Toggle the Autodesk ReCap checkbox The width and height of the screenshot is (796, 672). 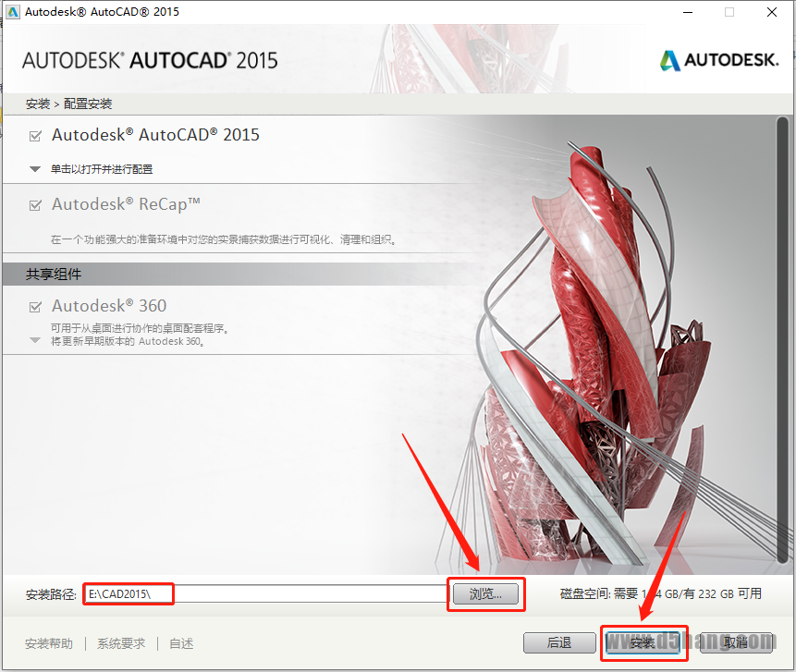click(x=35, y=205)
